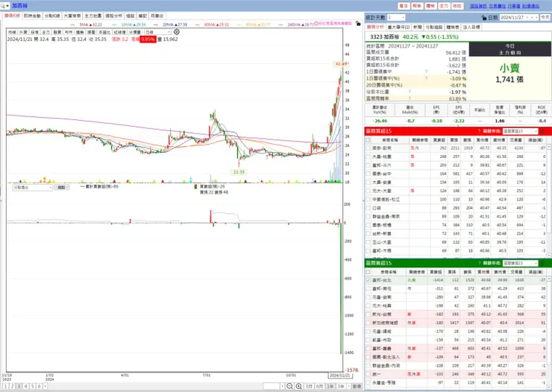Toggle 均線 indicator button

pyautogui.click(x=13, y=32)
